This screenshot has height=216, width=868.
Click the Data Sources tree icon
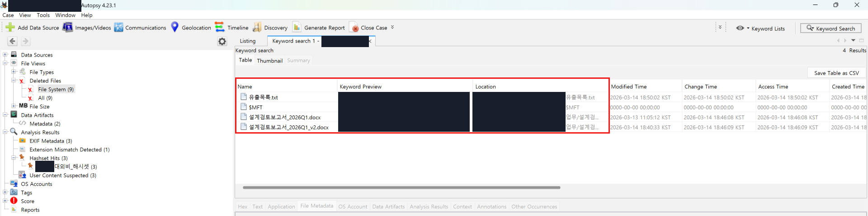14,54
